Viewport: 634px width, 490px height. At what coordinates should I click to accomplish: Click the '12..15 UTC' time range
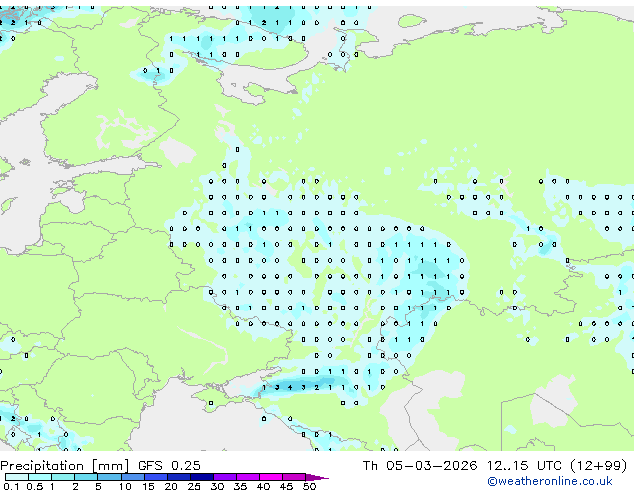524,466
